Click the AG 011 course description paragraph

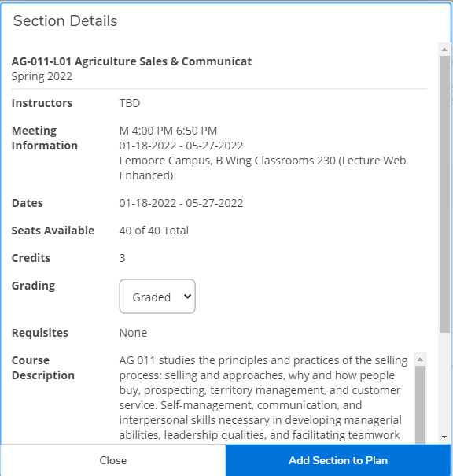(x=263, y=397)
